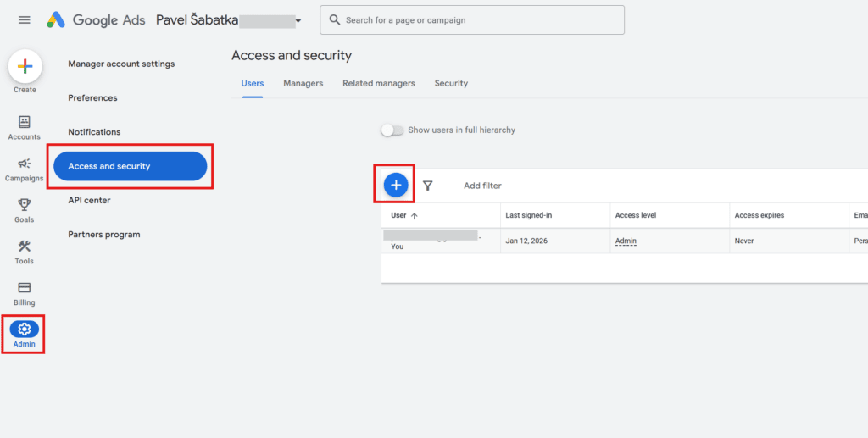Image resolution: width=868 pixels, height=438 pixels.
Task: Open Tools wrench icon
Action: click(25, 247)
